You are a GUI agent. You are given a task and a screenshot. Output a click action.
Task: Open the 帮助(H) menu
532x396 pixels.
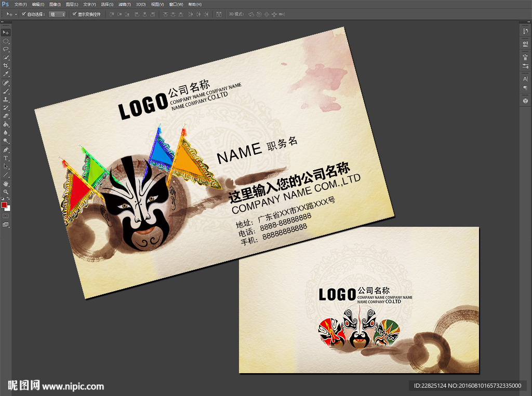coord(195,4)
